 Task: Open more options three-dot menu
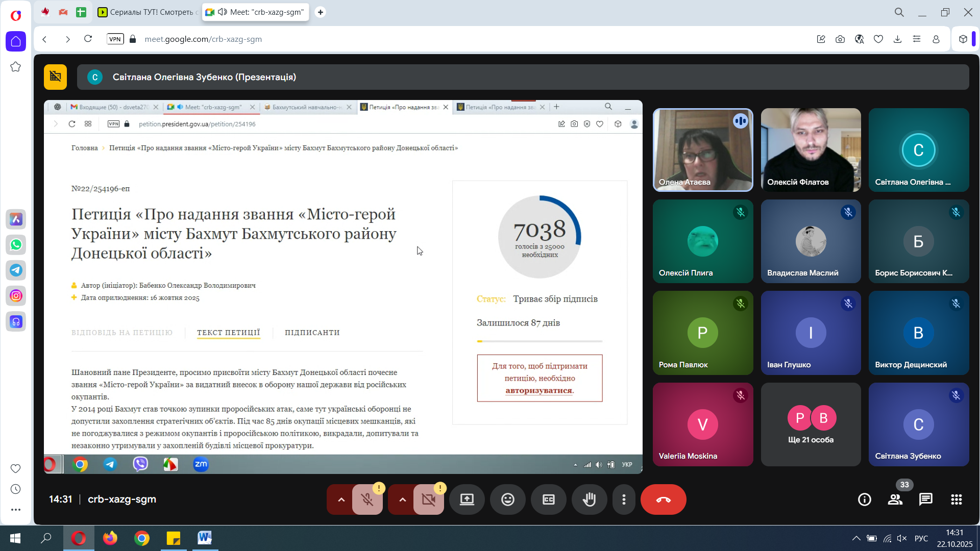coord(624,499)
